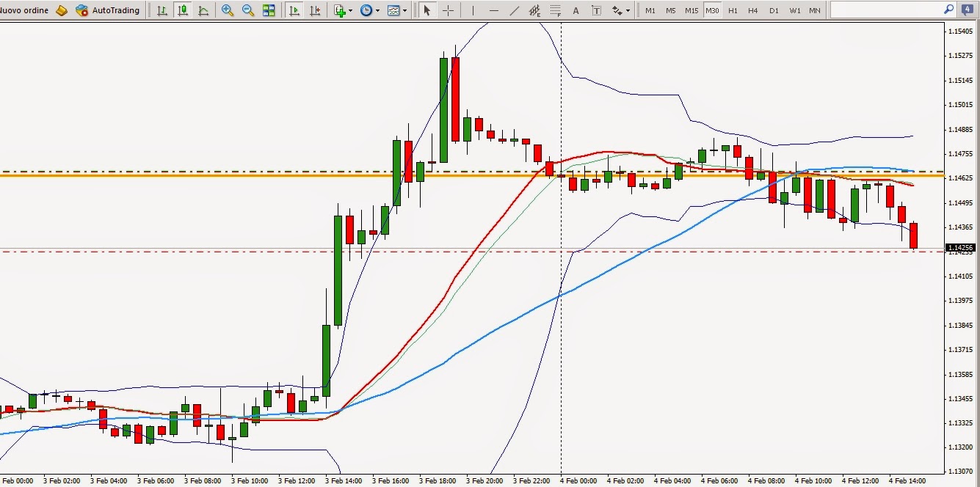
Task: Select the text A tool
Action: click(x=576, y=10)
